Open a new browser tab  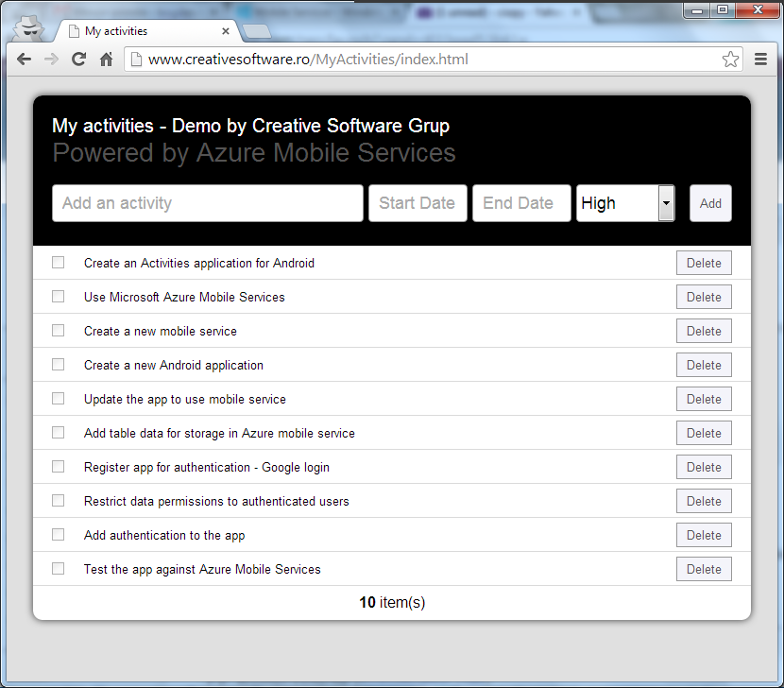pos(256,32)
